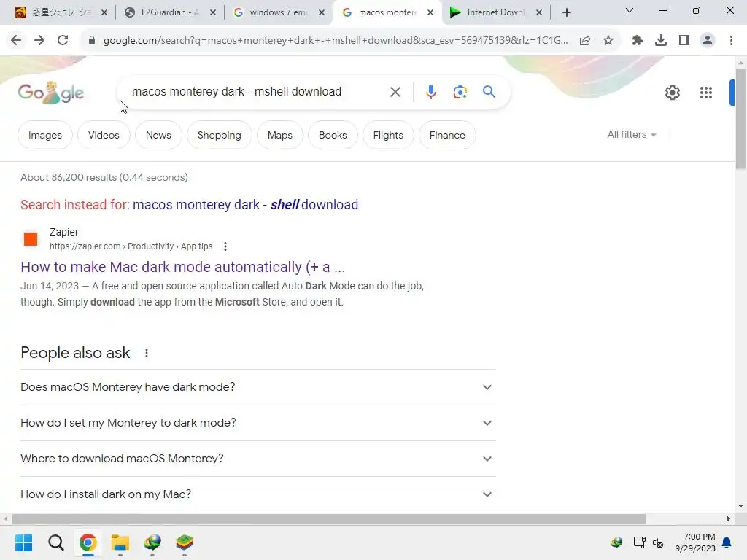Filter results by Books
The height and width of the screenshot is (560, 747).
click(x=333, y=135)
